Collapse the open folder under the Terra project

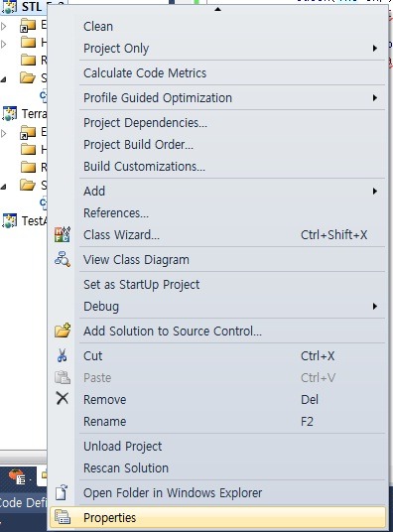(3, 187)
